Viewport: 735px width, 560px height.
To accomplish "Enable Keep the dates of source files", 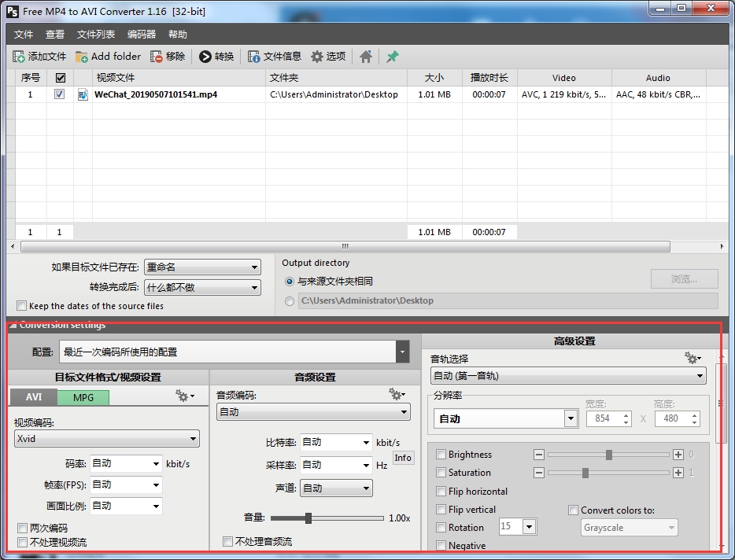I will click(x=22, y=306).
